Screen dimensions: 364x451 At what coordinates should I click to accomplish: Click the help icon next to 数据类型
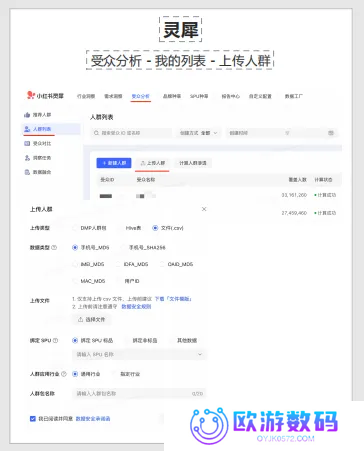54,247
